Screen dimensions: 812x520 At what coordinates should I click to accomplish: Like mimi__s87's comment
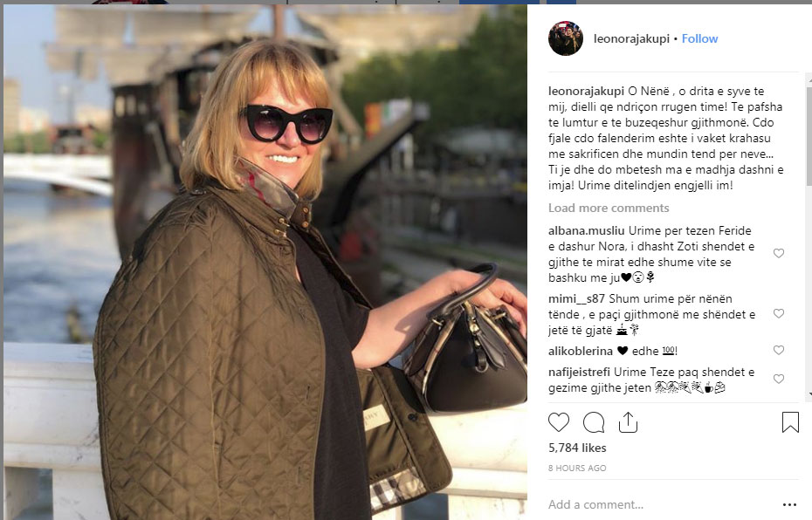(x=778, y=313)
